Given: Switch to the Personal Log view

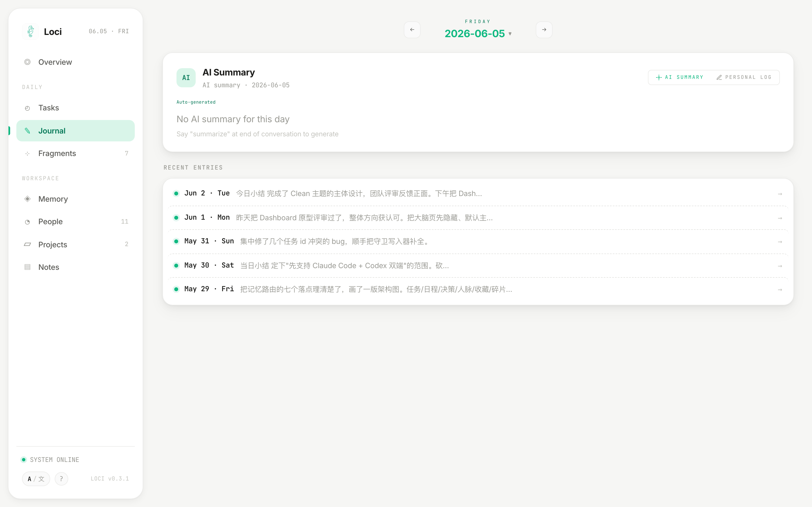Looking at the screenshot, I should (744, 77).
